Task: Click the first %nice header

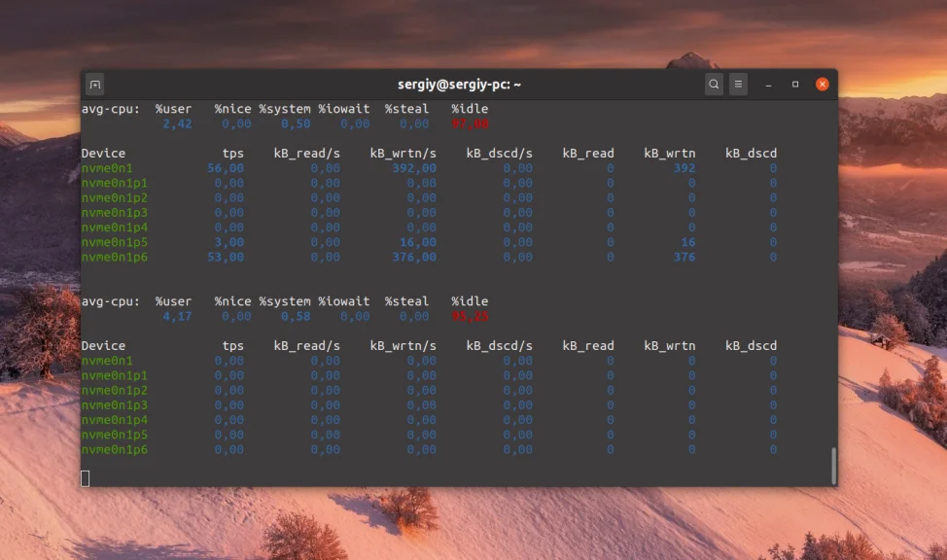Action: pyautogui.click(x=232, y=109)
